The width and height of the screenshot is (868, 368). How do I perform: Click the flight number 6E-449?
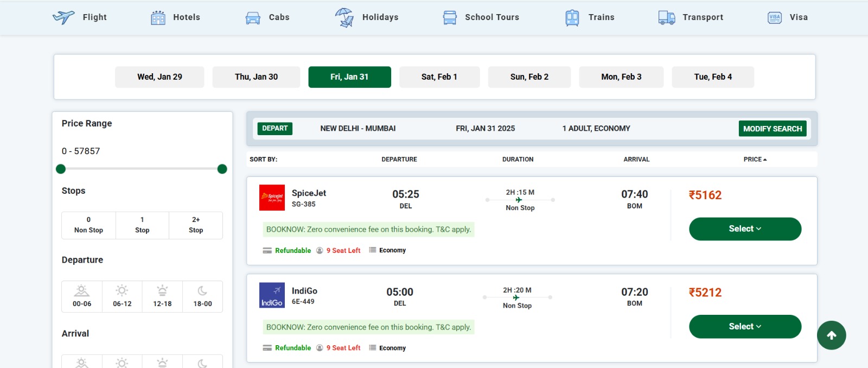(303, 302)
